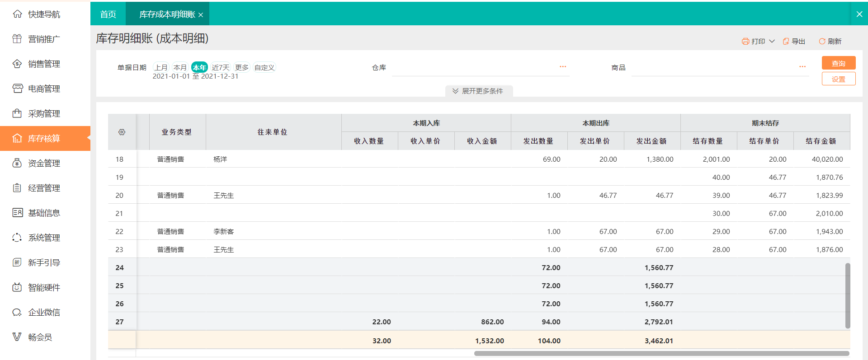Open the 商品 selector ellipsis
The height and width of the screenshot is (360, 868).
[x=802, y=67]
